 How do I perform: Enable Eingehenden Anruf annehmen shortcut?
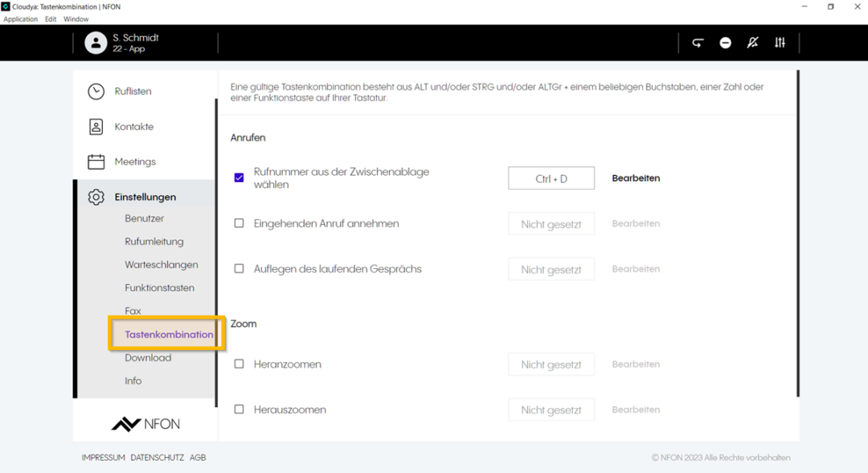(x=239, y=223)
